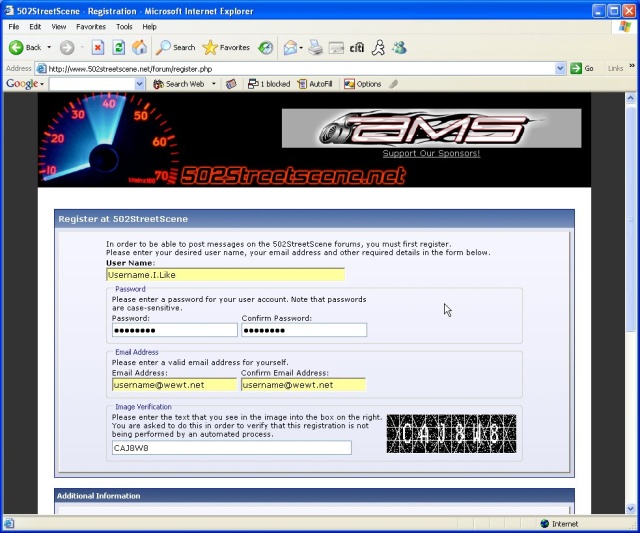Stop page loading with red X icon
The image size is (640, 533).
[x=98, y=48]
